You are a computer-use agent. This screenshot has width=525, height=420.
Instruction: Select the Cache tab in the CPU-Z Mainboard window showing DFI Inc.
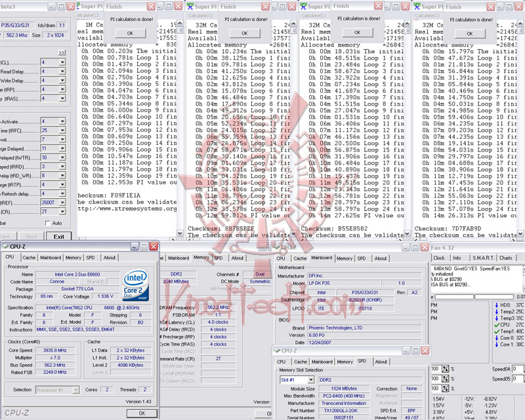click(x=300, y=258)
